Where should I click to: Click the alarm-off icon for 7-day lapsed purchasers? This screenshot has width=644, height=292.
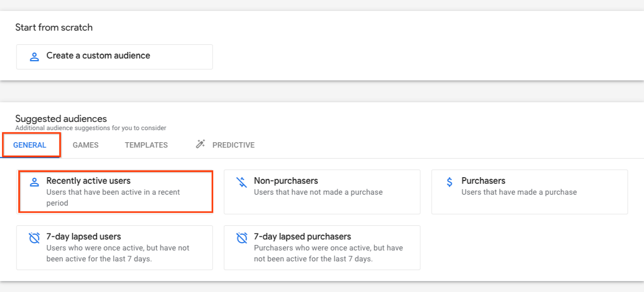point(242,238)
